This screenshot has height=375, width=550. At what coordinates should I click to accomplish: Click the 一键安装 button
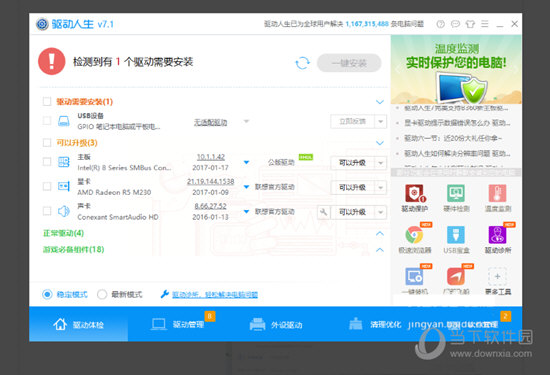(x=349, y=63)
